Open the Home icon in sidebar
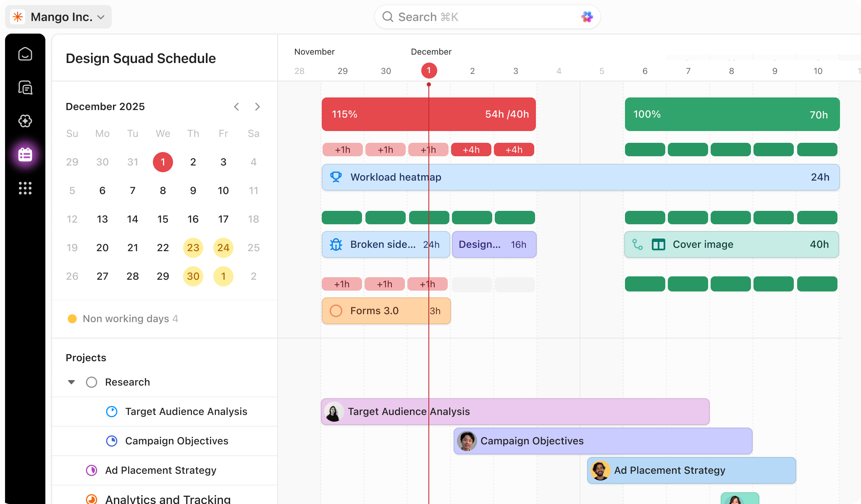Screen dimensions: 861x504 coord(25,54)
